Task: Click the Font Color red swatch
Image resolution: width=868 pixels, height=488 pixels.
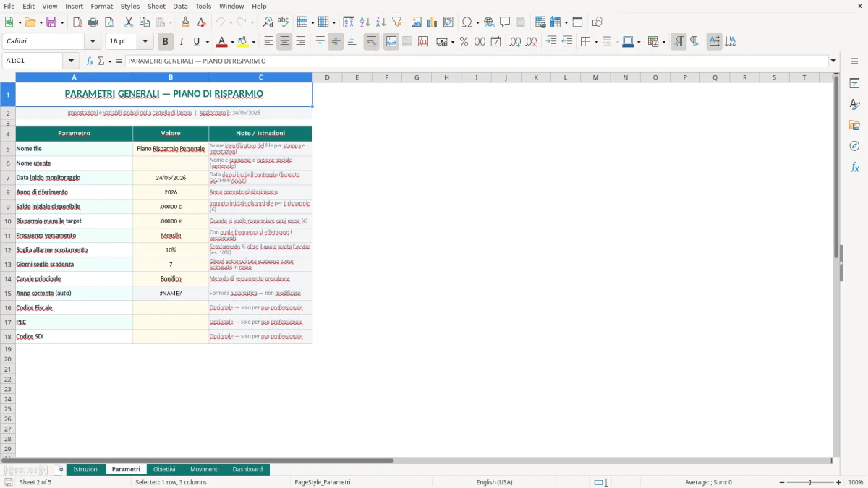Action: click(221, 42)
